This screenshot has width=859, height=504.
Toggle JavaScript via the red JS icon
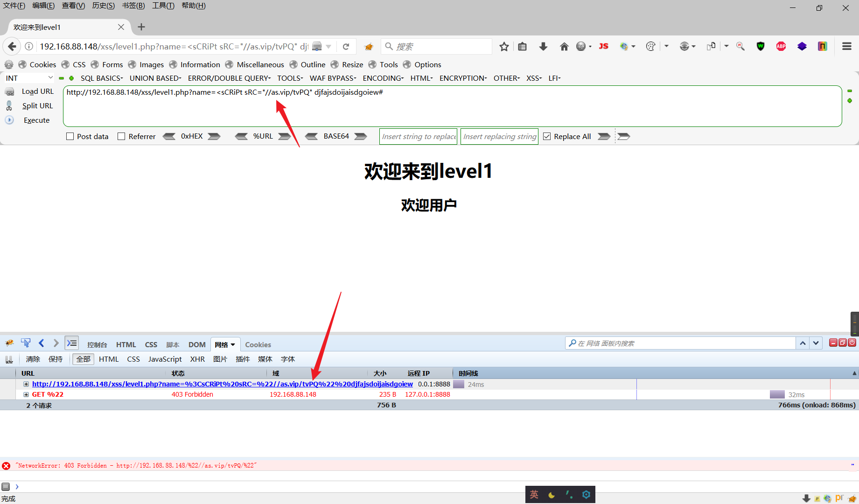(603, 46)
